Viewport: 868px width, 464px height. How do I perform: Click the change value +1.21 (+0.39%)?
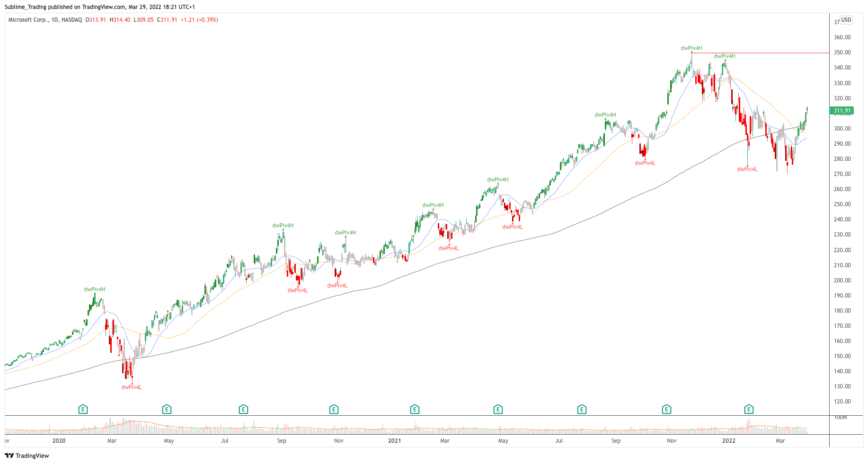[199, 20]
